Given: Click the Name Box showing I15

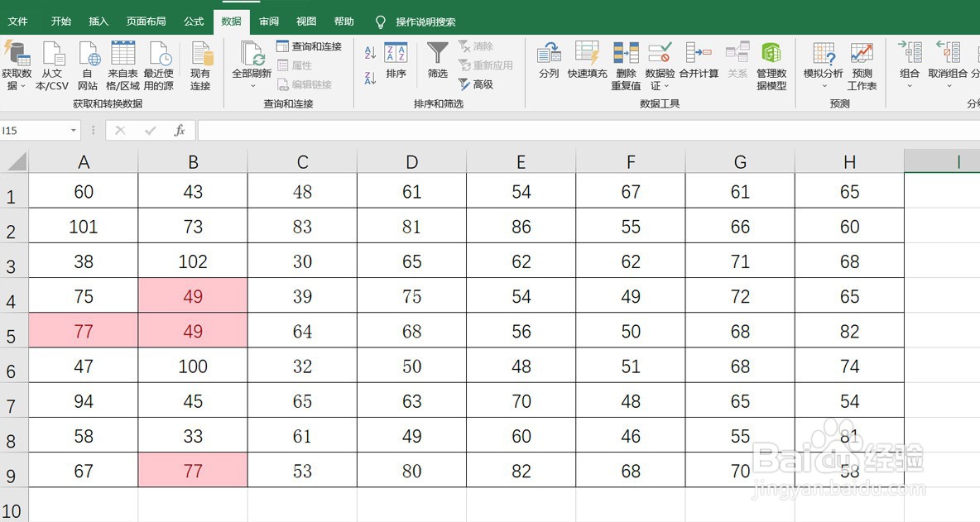Looking at the screenshot, I should tap(33, 131).
